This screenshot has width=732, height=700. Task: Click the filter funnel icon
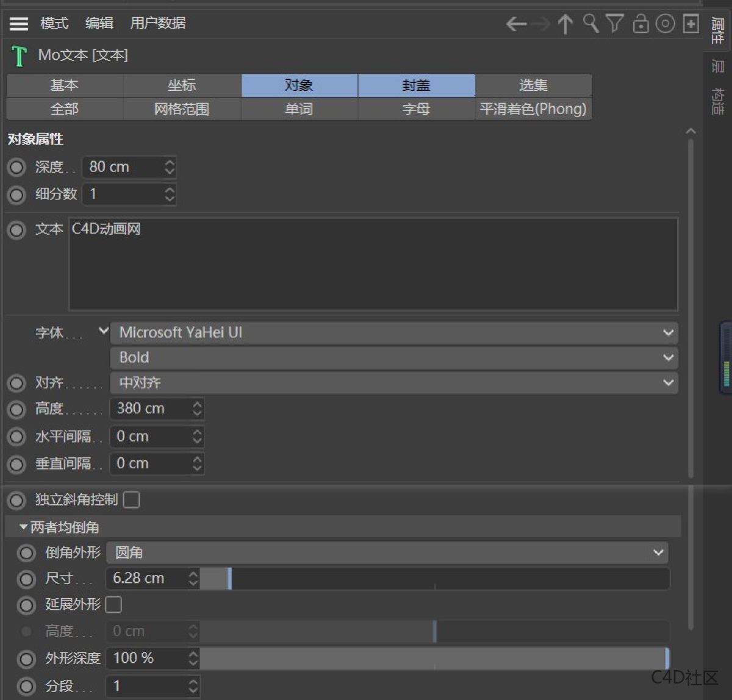point(614,24)
